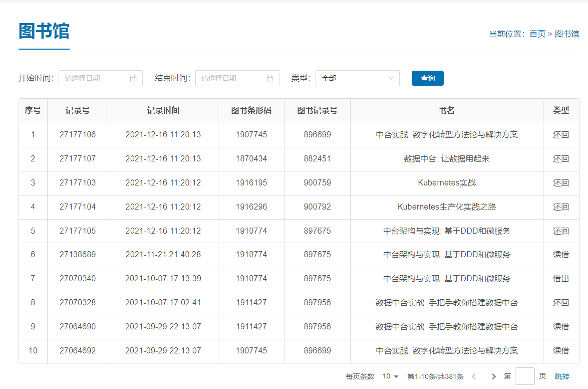This screenshot has height=389, width=588.
Task: Click the 图书馆 breadcrumb item
Action: click(x=567, y=34)
